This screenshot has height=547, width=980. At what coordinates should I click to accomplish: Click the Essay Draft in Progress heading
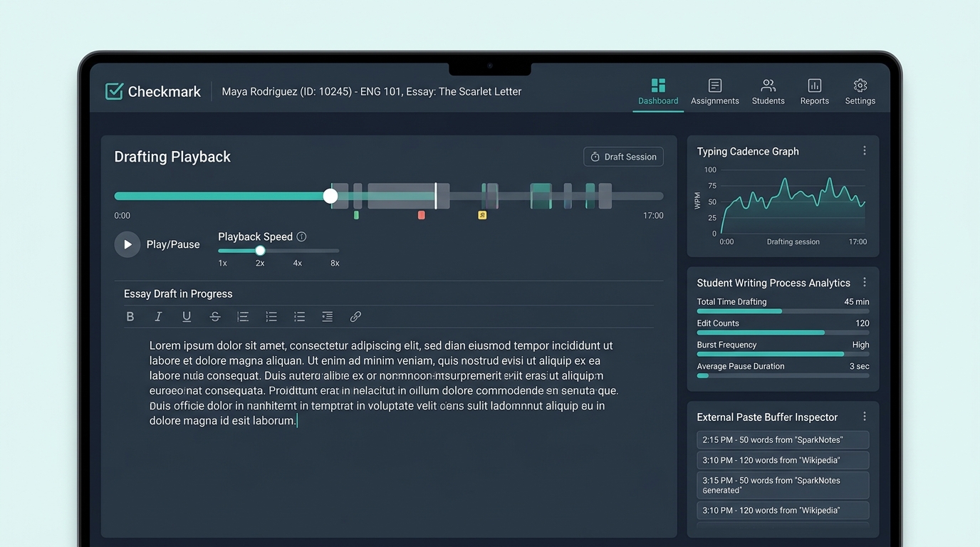[178, 293]
